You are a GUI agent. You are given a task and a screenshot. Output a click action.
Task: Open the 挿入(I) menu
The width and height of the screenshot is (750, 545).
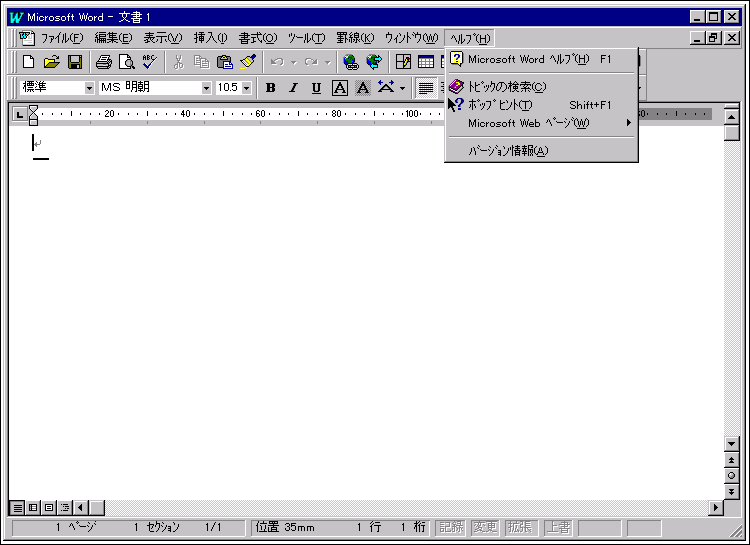210,38
